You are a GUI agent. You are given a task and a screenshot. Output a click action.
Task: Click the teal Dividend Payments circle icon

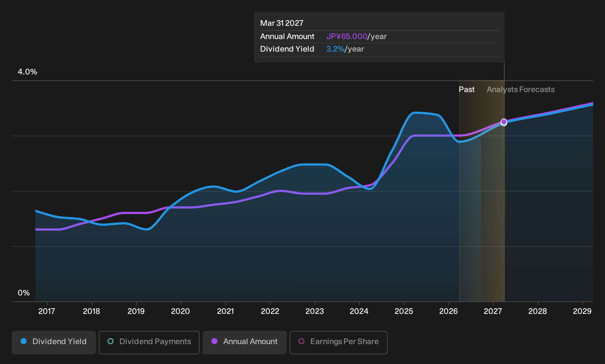[x=111, y=341]
